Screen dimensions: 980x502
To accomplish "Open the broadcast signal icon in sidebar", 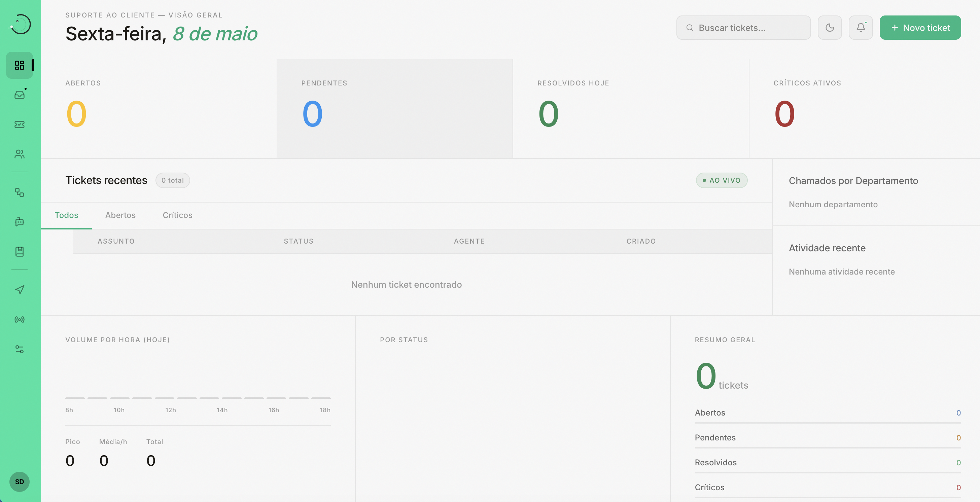I will point(20,319).
